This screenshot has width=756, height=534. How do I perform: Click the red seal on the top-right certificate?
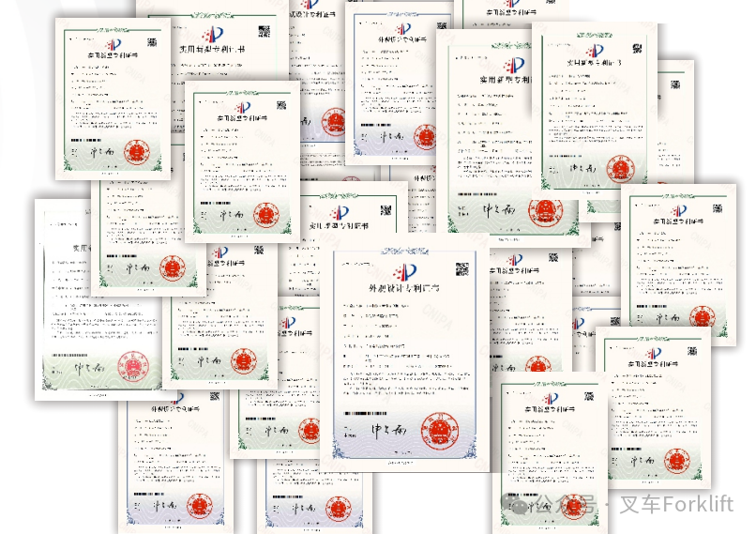pyautogui.click(x=618, y=168)
